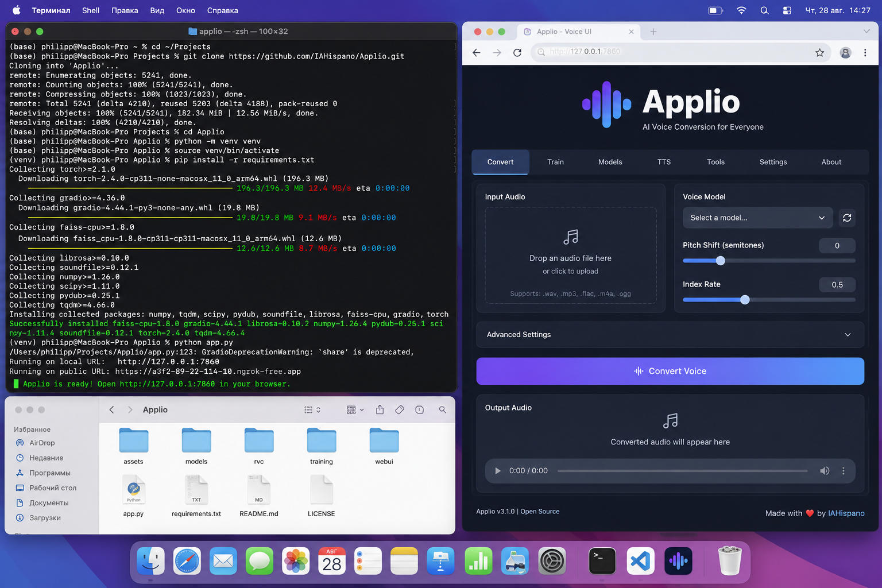Click the Convert Voice button
This screenshot has height=588, width=882.
(x=670, y=371)
